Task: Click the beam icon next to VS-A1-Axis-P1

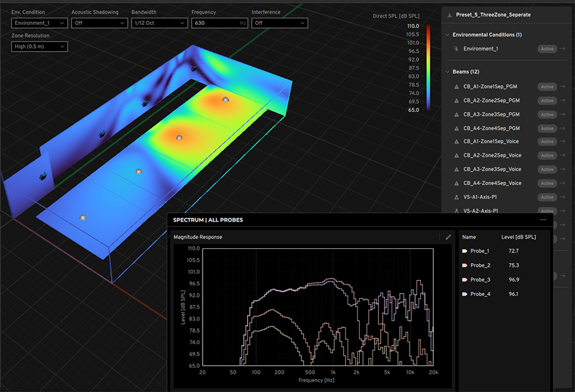Action: point(456,197)
